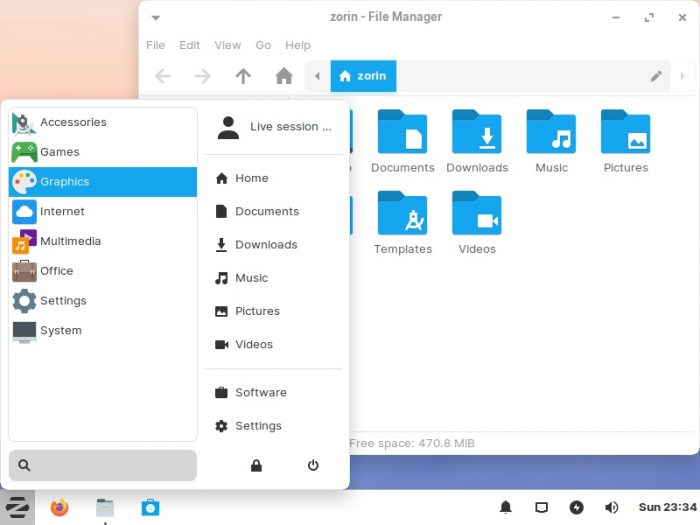Open the Software store taskbar icon
Screen dimensions: 700x525
[x=150, y=507]
